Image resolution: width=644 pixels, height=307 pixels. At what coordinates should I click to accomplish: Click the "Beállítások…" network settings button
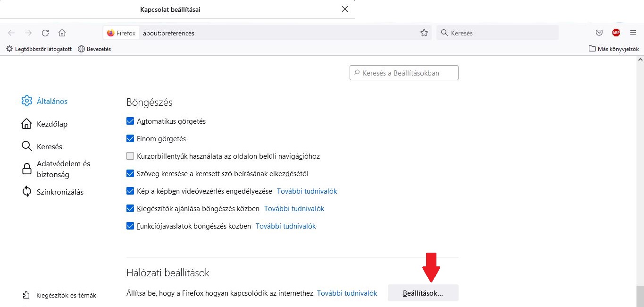click(x=423, y=293)
